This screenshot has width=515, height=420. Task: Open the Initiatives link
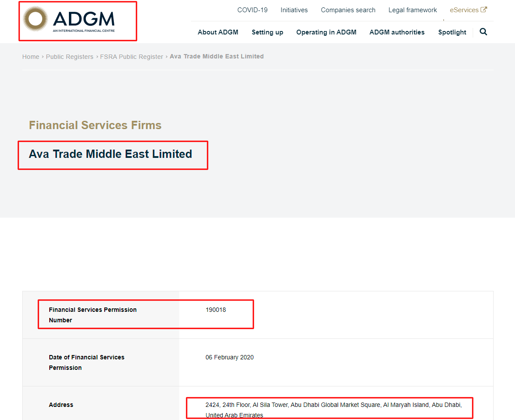294,10
